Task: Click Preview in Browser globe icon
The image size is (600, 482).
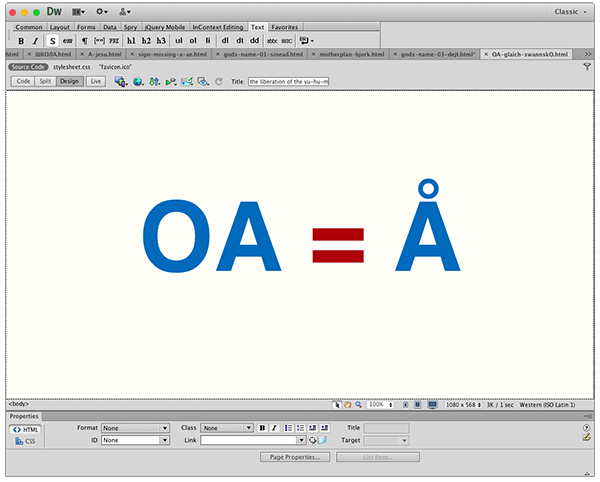Action: [138, 81]
